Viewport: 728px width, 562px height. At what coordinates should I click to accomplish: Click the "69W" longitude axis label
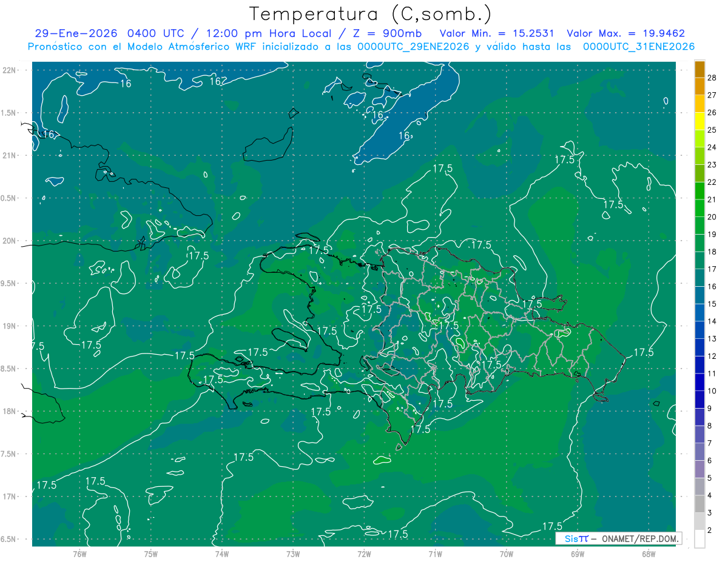coord(577,554)
